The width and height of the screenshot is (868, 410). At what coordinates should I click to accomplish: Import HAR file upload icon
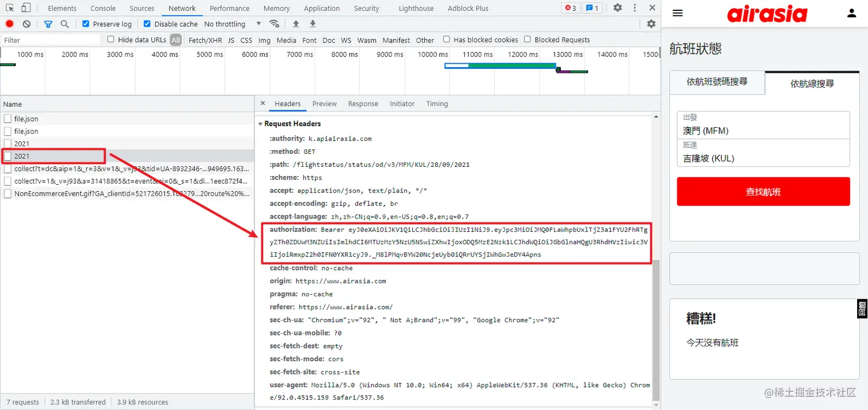296,24
